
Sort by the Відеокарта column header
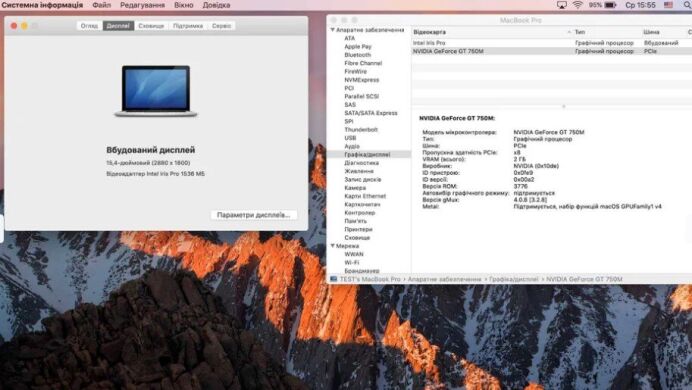(492, 32)
